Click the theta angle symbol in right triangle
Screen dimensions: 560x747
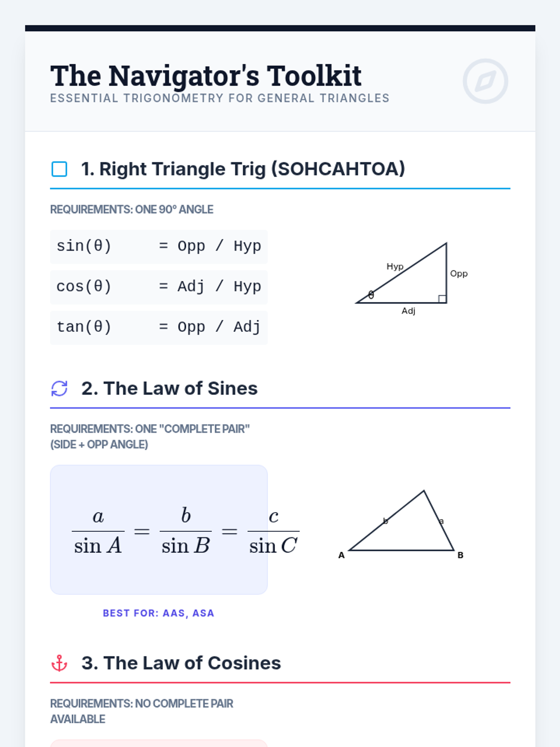coord(371,295)
